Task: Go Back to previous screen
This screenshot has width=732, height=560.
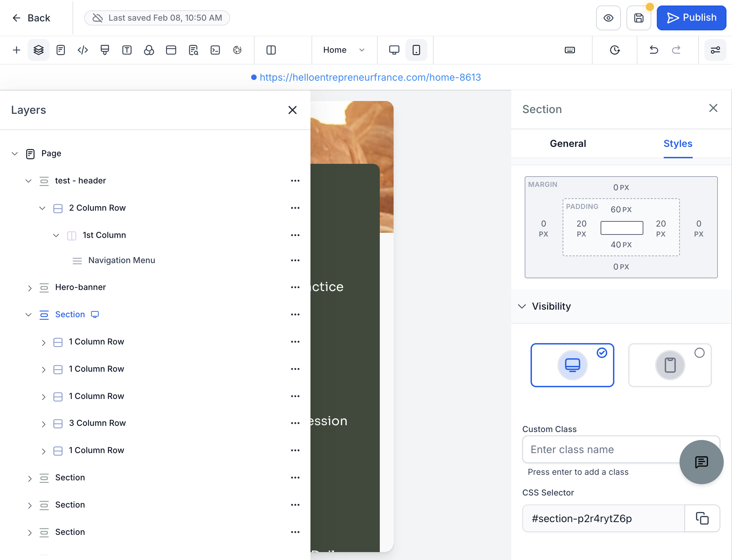Action: click(x=31, y=18)
